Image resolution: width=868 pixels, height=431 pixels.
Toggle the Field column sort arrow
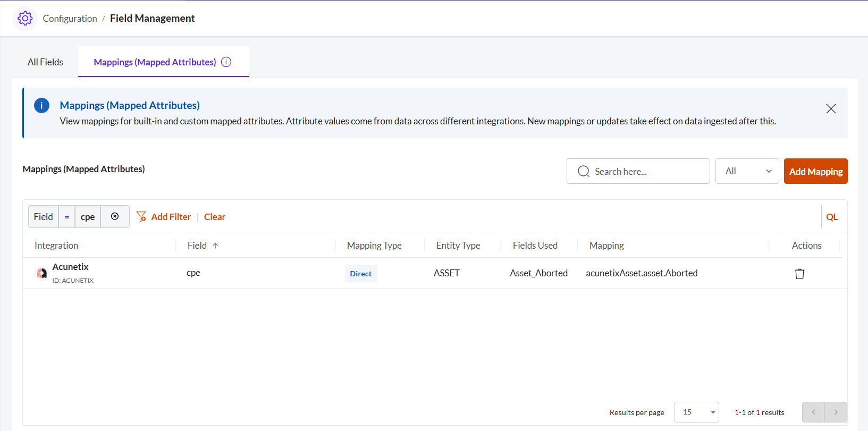tap(215, 246)
